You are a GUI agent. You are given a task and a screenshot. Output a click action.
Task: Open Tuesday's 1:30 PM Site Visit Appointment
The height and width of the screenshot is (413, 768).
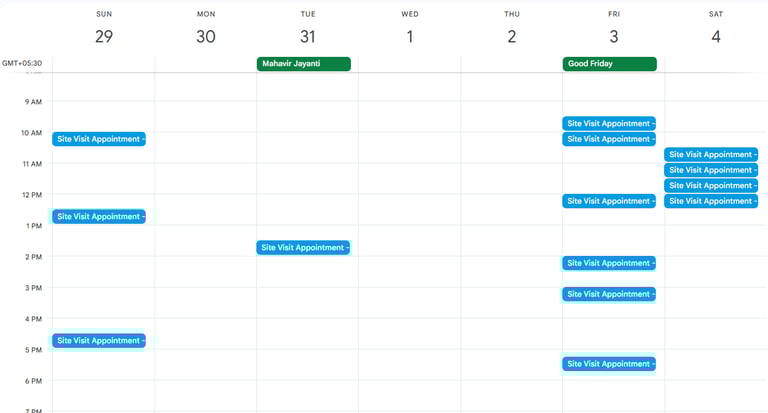click(x=303, y=248)
